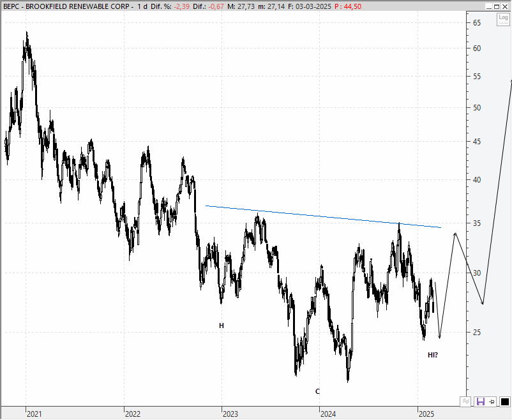Select the 'C' annotation on the chart
The image size is (512, 420).
[317, 391]
